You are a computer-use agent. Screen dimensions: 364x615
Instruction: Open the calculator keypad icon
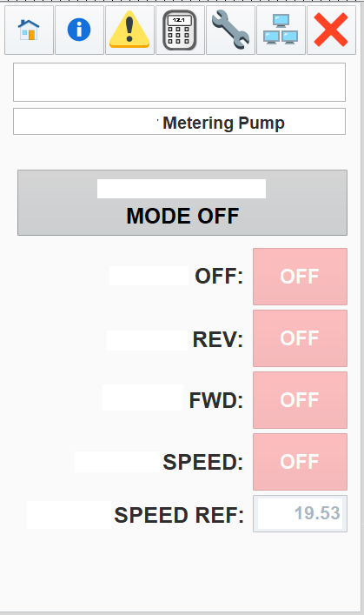click(x=180, y=30)
